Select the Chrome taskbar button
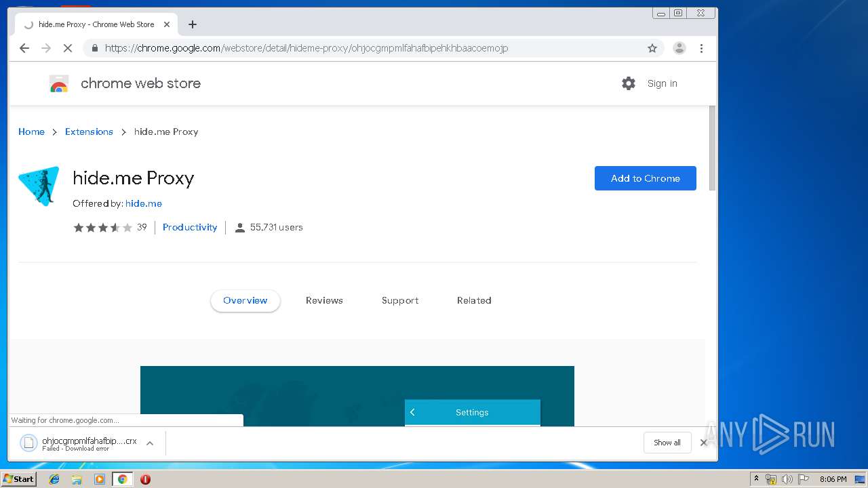The image size is (868, 488). pos(122,479)
